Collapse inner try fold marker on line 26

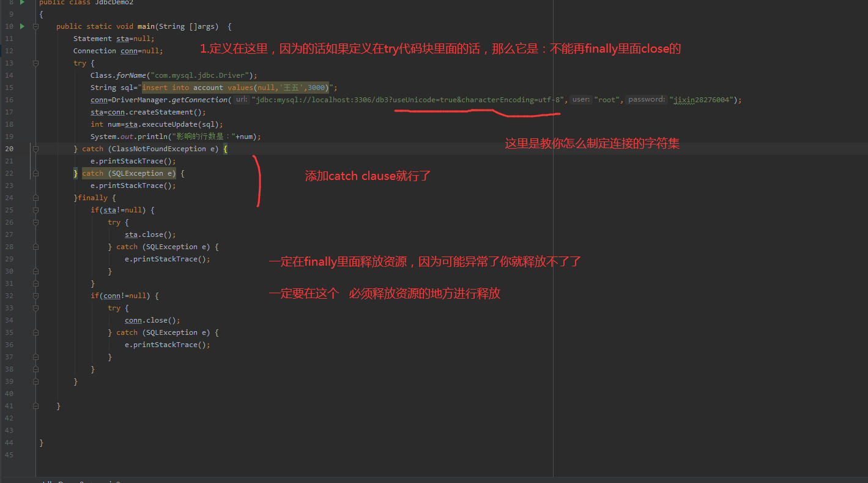[35, 222]
